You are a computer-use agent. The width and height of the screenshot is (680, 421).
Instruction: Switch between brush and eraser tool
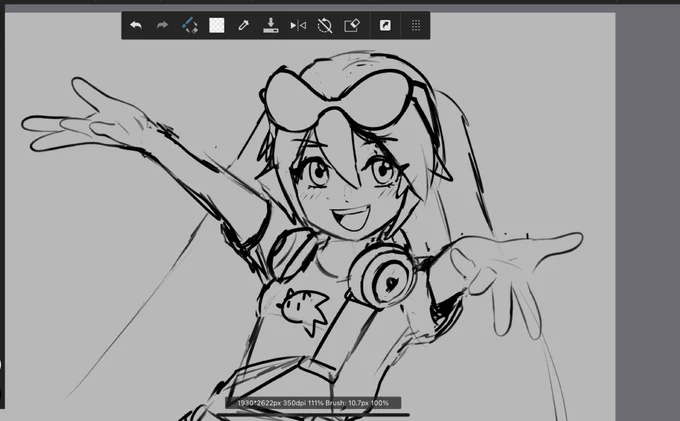190,25
